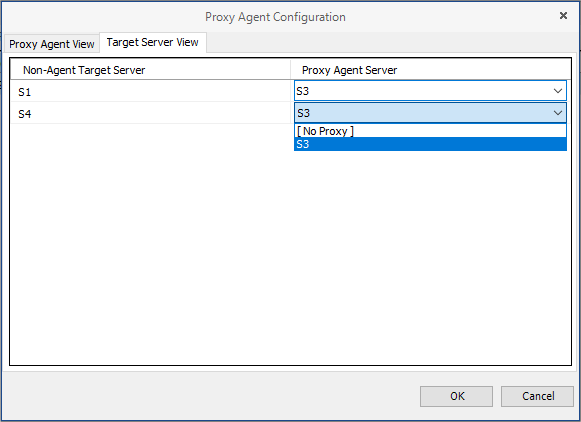Click the S3 combo box value in S1 row

[422, 91]
